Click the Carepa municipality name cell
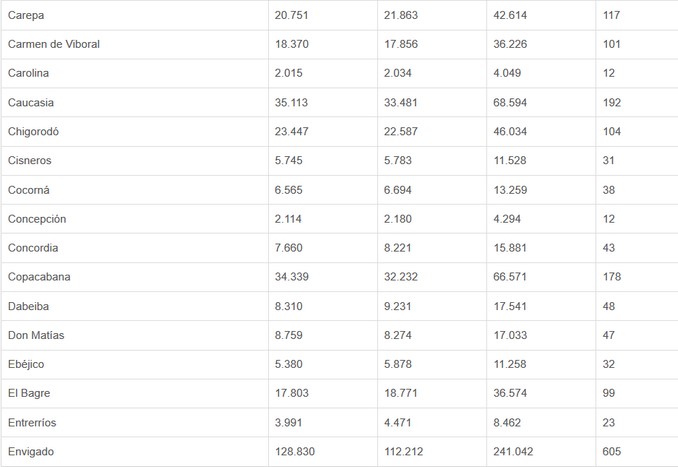 (26, 16)
